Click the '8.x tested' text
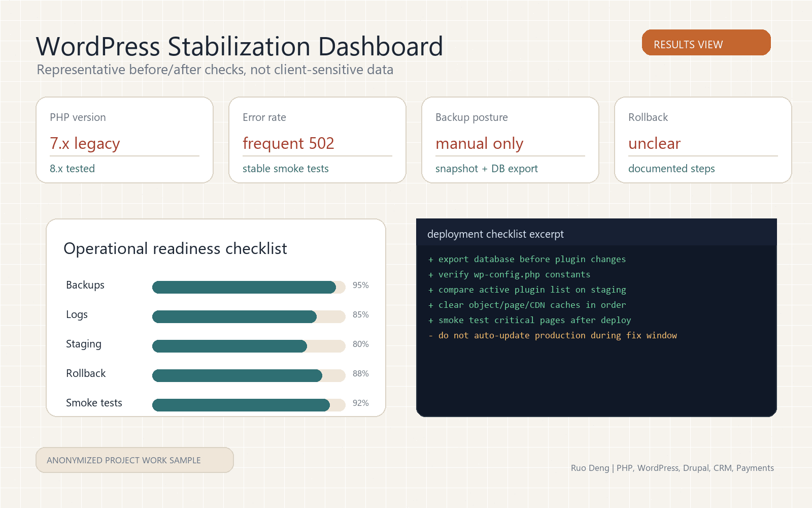This screenshot has height=508, width=812. tap(72, 169)
